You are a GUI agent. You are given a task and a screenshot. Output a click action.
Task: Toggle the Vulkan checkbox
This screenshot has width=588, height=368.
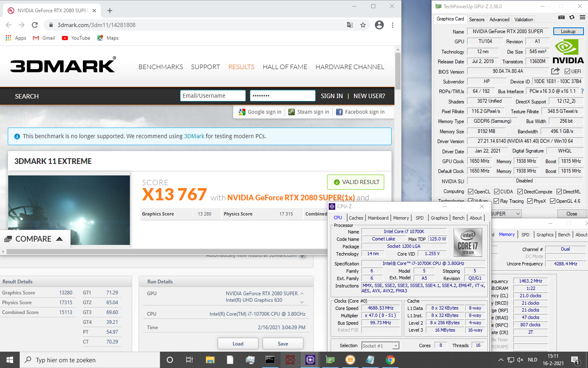click(470, 200)
